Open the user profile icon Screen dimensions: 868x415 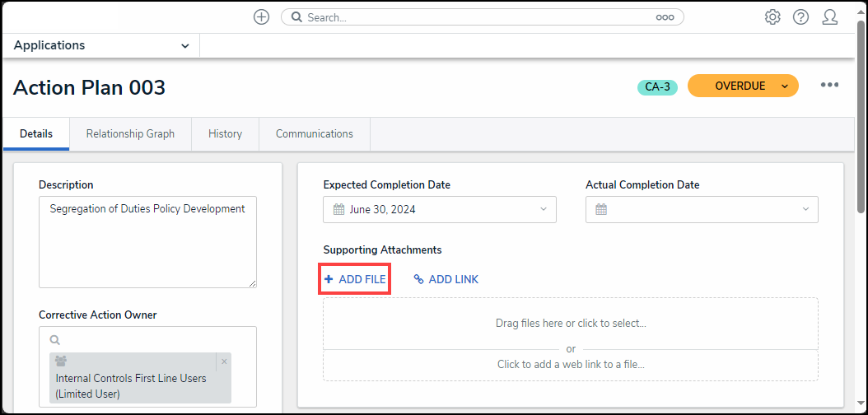(830, 17)
